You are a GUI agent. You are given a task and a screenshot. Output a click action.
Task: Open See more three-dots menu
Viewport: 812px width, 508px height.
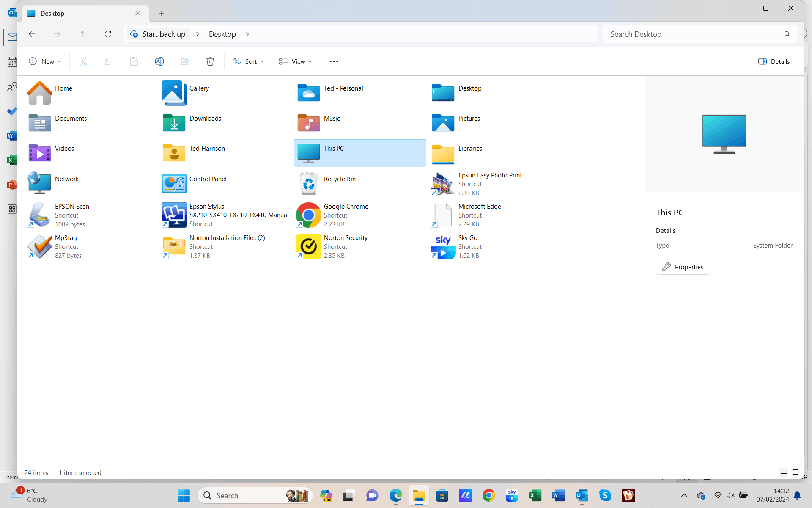[x=334, y=61]
